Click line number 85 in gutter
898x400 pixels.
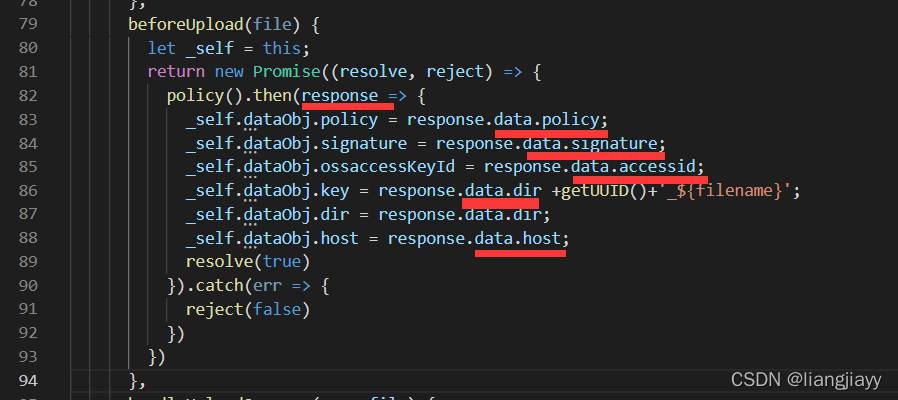[x=28, y=167]
